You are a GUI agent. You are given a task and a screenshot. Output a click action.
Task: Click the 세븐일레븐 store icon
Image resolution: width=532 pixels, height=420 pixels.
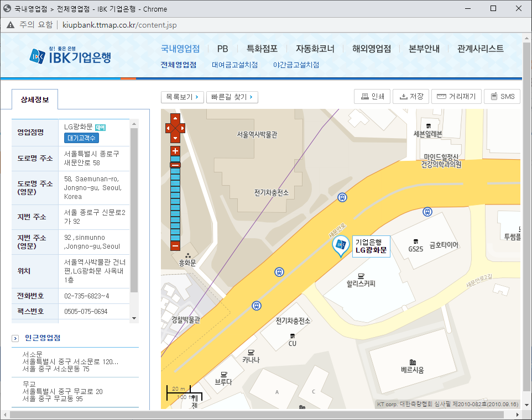pyautogui.click(x=428, y=126)
